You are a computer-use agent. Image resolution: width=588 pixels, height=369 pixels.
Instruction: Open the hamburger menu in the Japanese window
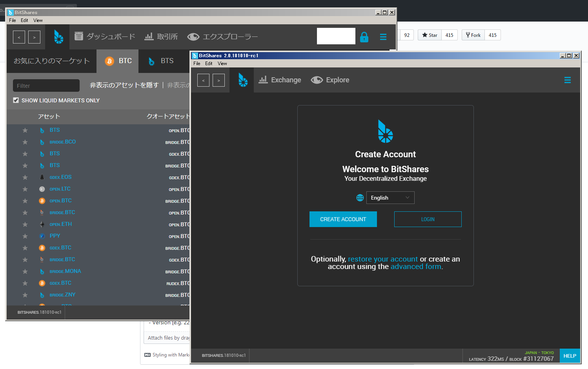[383, 37]
